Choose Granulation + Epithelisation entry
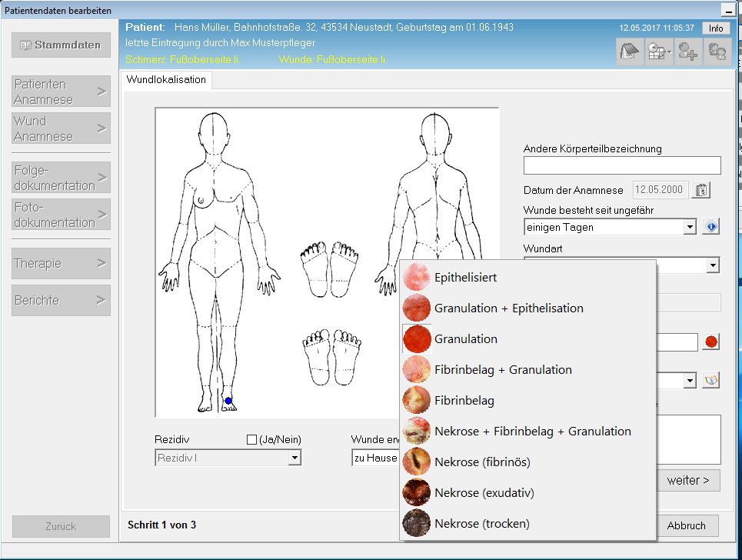This screenshot has width=742, height=560. [528, 308]
